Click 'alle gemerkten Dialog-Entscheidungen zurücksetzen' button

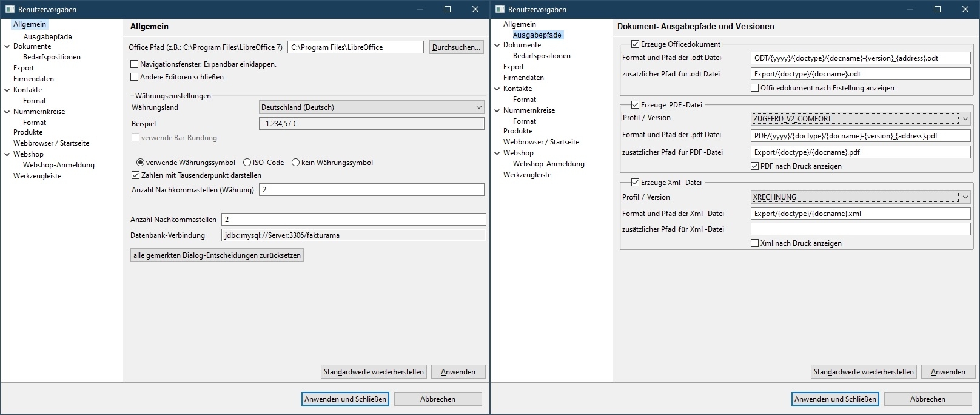click(x=217, y=255)
